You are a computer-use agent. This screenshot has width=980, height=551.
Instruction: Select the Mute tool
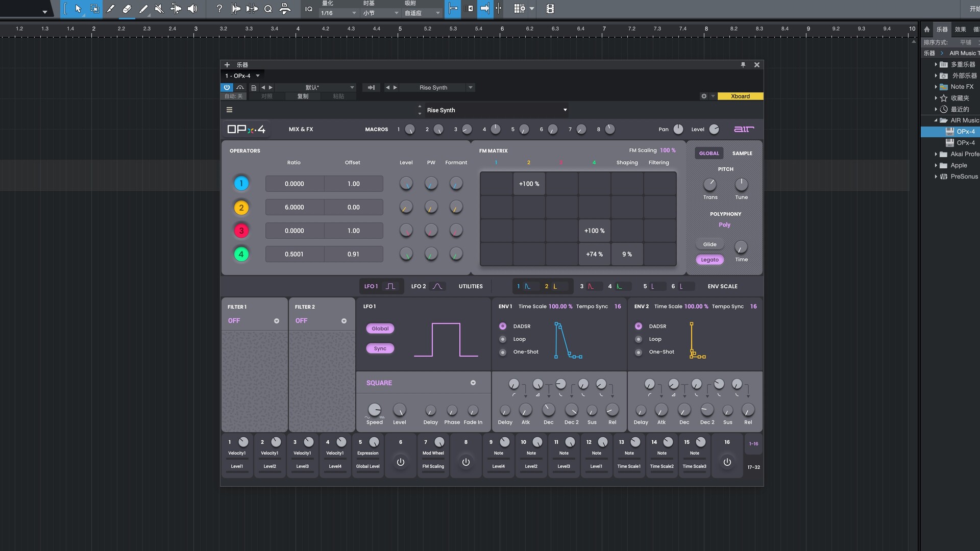pyautogui.click(x=159, y=9)
